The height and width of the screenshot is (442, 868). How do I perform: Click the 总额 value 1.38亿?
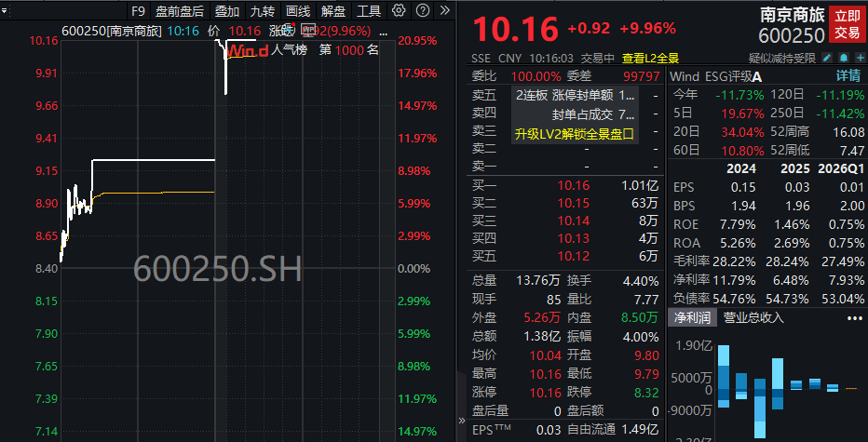click(x=542, y=336)
